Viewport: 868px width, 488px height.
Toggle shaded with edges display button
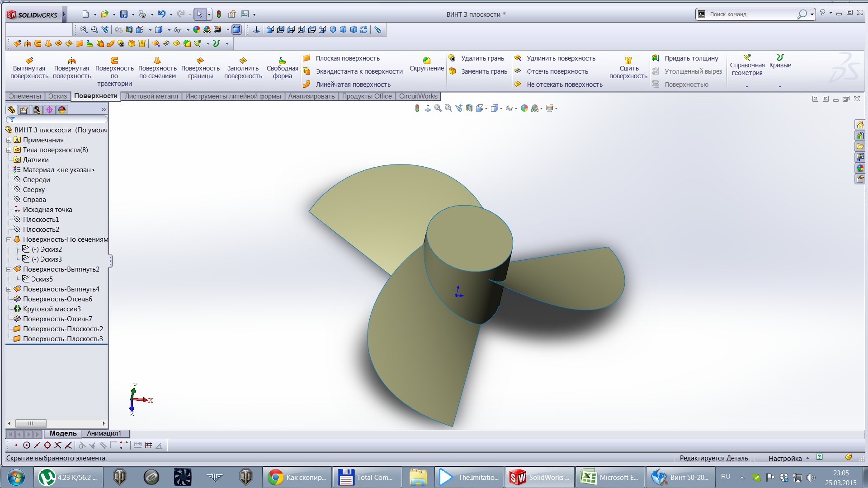(x=236, y=30)
